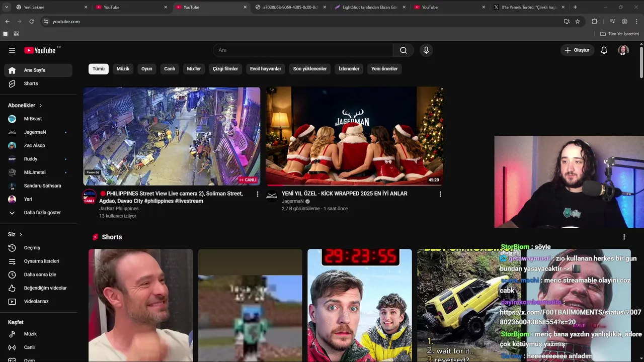This screenshot has height=362, width=644.
Task: Expand the Siz section arrow
Action: tap(21, 235)
